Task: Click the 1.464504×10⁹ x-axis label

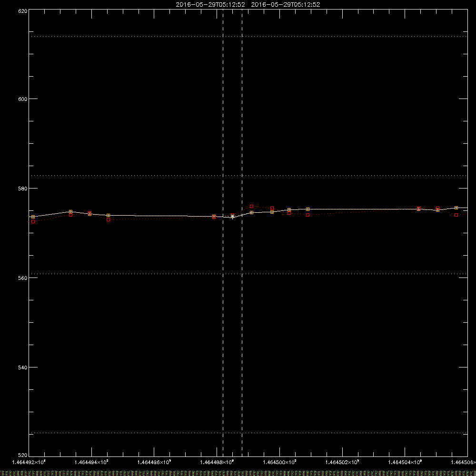Action: pyautogui.click(x=405, y=462)
